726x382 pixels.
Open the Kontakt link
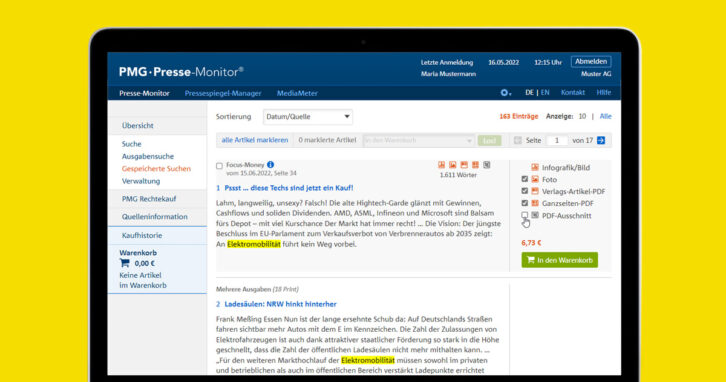(x=573, y=93)
